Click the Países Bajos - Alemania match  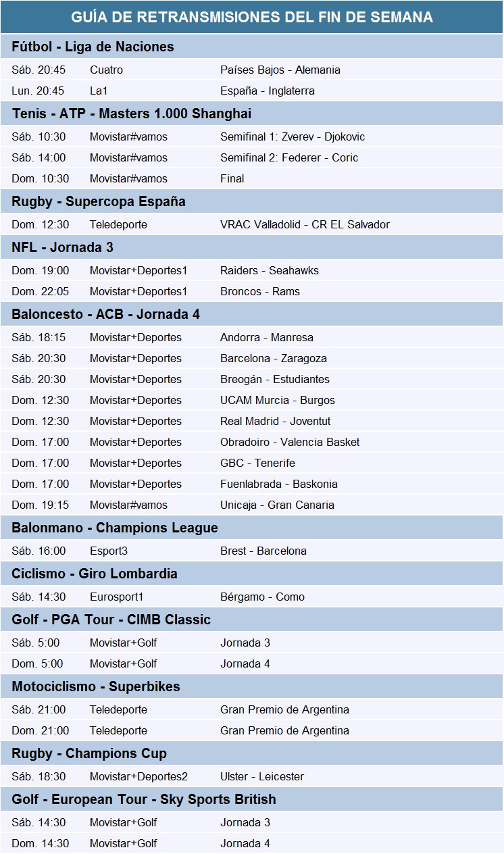click(x=280, y=70)
